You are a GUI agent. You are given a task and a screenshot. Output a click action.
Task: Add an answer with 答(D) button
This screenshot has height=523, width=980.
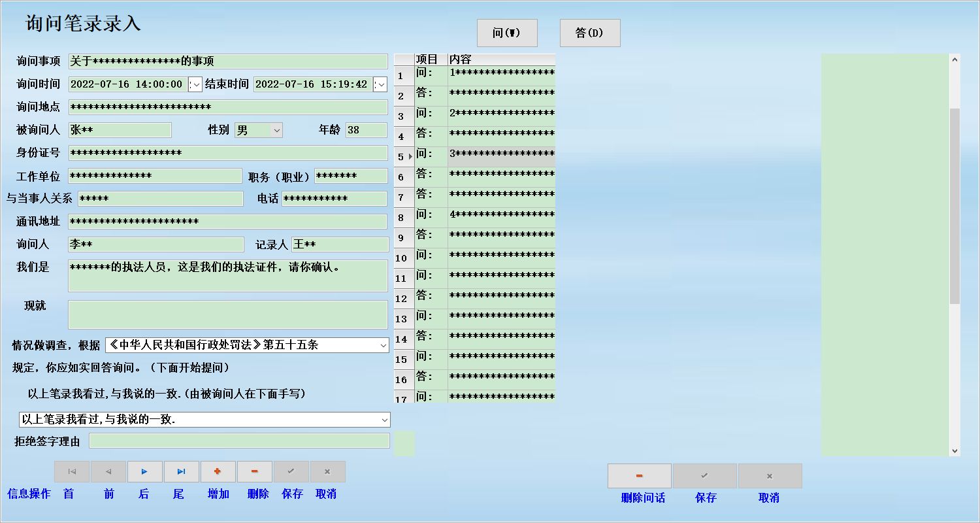[x=590, y=33]
